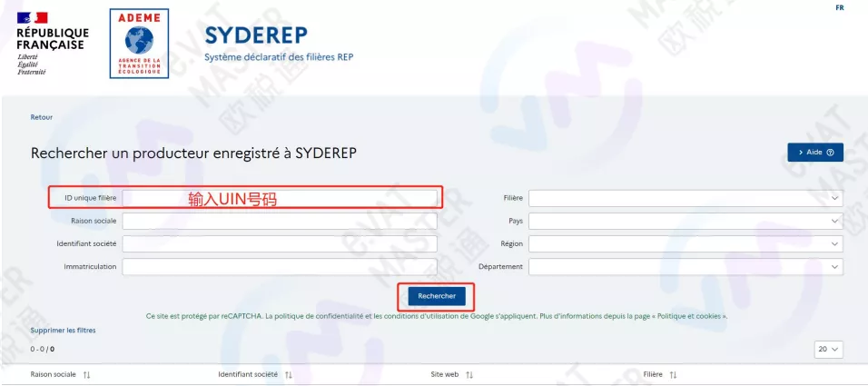Switch language via FR selector
Viewport: 868px width, 386px height.
click(840, 8)
